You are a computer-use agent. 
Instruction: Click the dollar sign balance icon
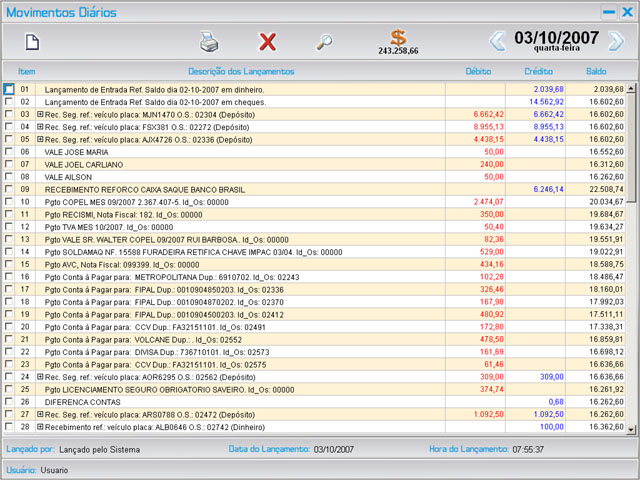pyautogui.click(x=398, y=39)
